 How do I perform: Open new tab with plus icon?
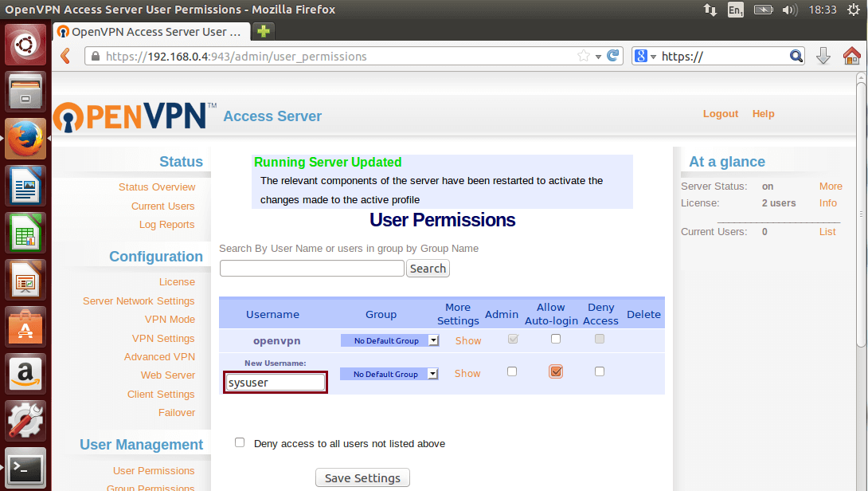tap(264, 31)
